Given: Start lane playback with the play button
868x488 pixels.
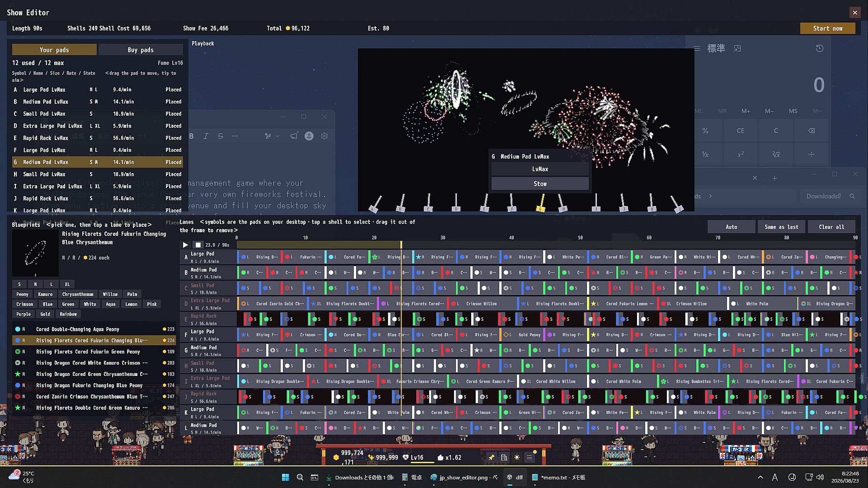Looking at the screenshot, I should tap(185, 245).
